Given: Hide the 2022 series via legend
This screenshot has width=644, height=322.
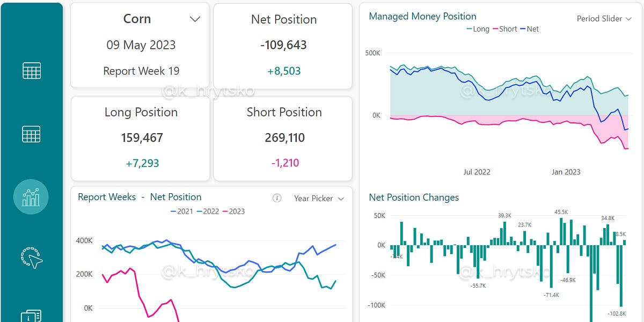Looking at the screenshot, I should point(211,211).
